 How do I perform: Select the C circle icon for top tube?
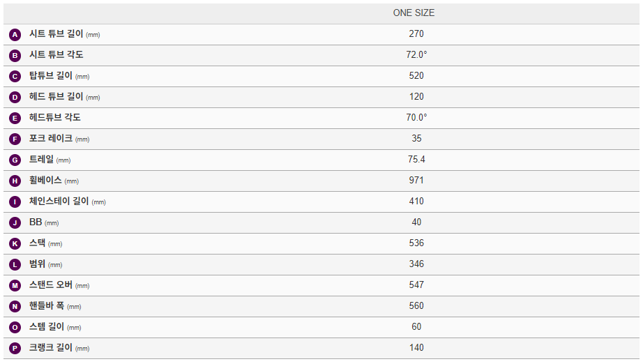tap(15, 76)
